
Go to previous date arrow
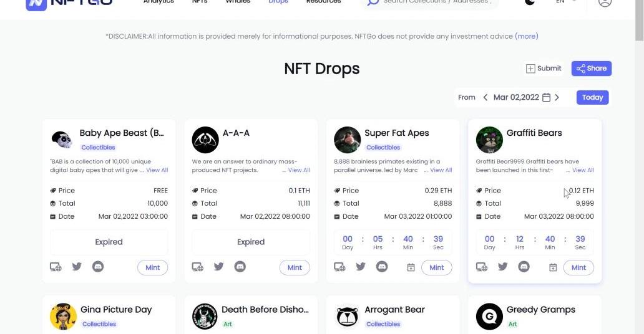(x=485, y=97)
